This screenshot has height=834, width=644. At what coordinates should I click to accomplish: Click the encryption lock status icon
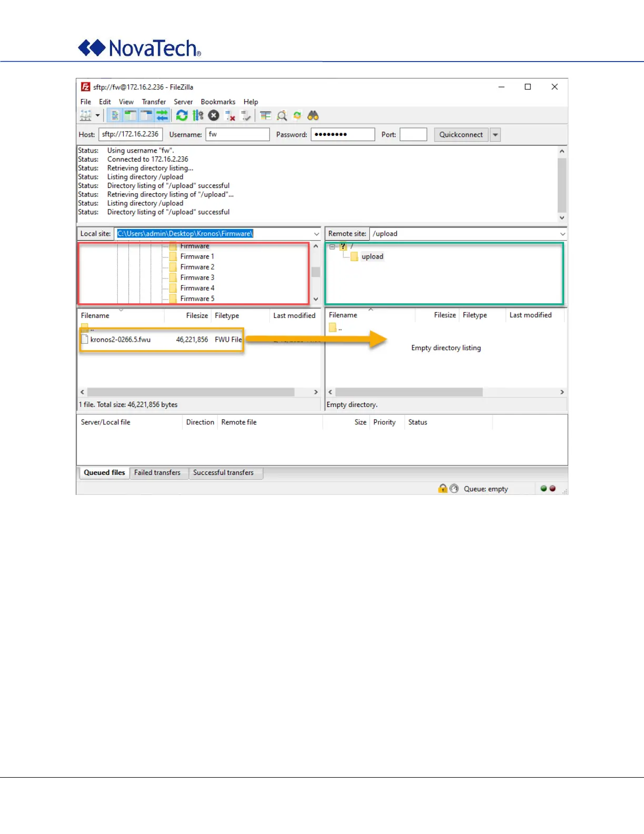click(x=443, y=489)
